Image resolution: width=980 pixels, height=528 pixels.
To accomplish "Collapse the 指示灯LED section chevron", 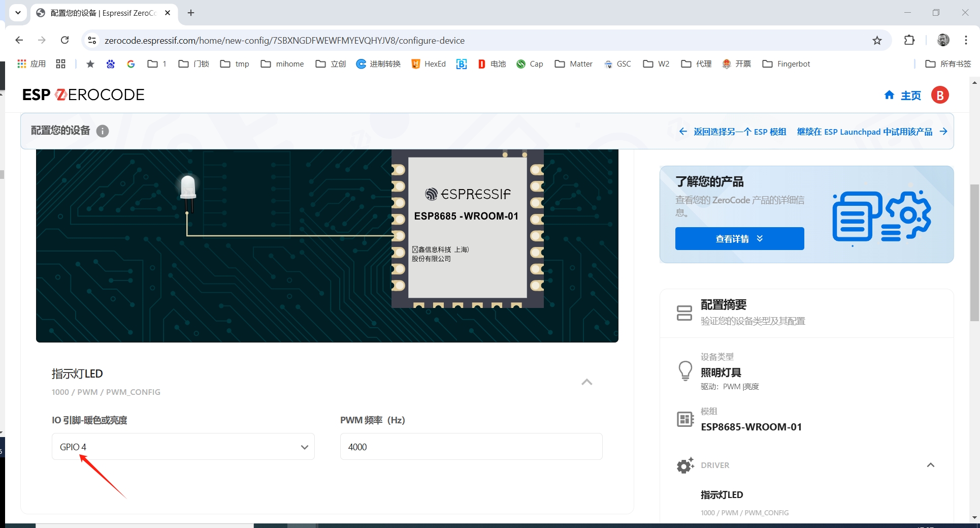I will pos(586,382).
